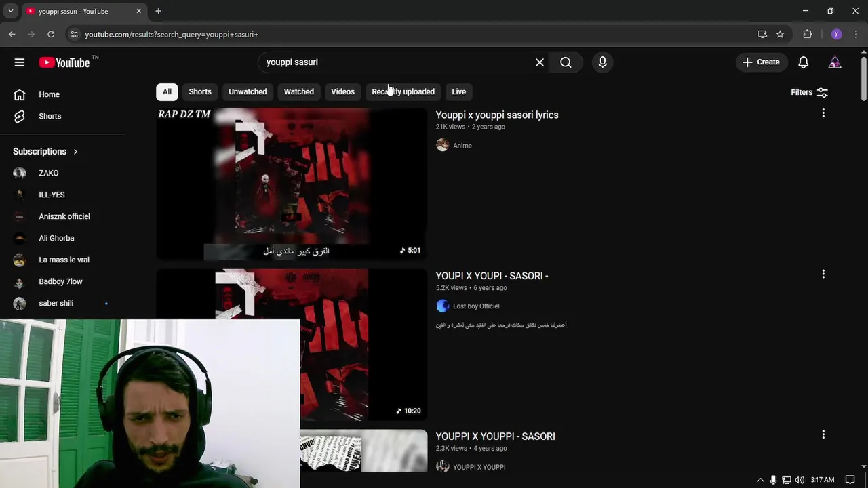The height and width of the screenshot is (488, 868).
Task: Open the notifications bell
Action: point(804,62)
